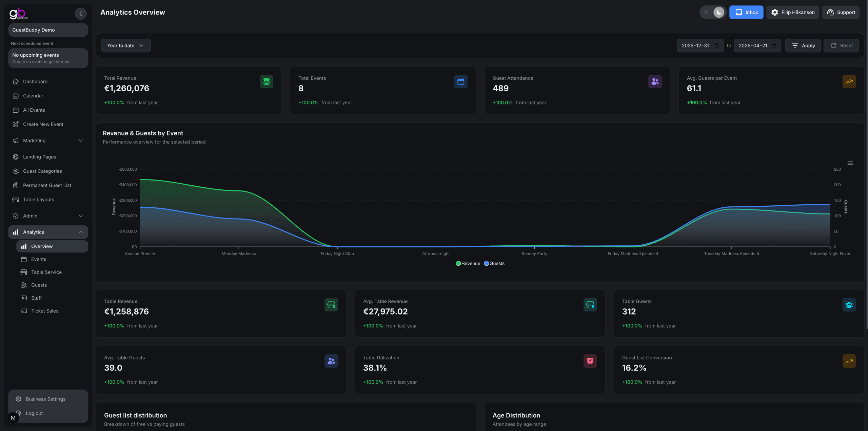Toggle Guests series in chart legend

tap(494, 263)
